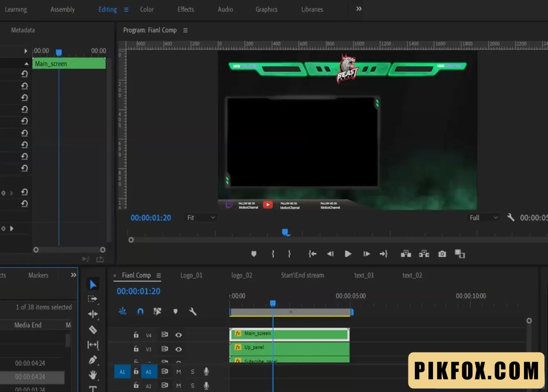Image resolution: width=548 pixels, height=392 pixels.
Task: Solo audio track A1
Action: tap(193, 372)
